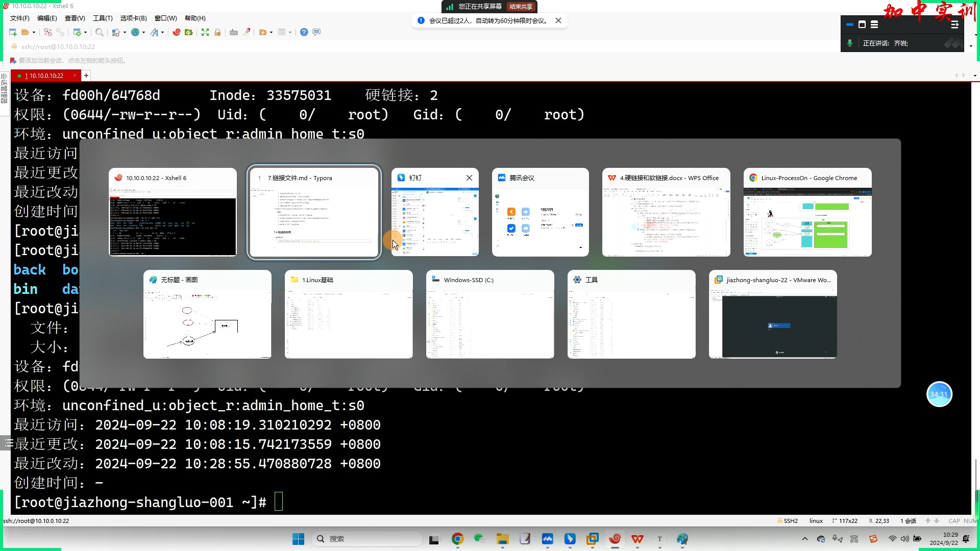Click the Font icon in toolbar
This screenshot has width=980, height=551.
point(154,32)
